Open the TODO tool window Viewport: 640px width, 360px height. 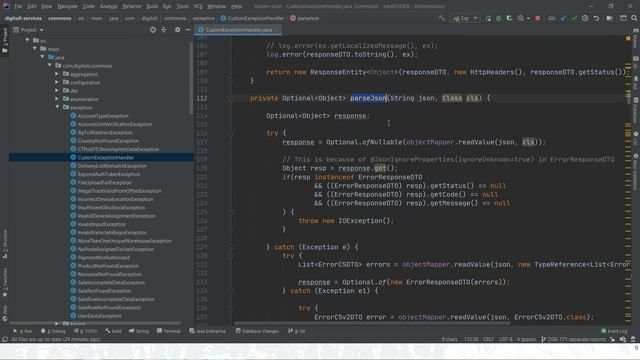click(x=86, y=331)
